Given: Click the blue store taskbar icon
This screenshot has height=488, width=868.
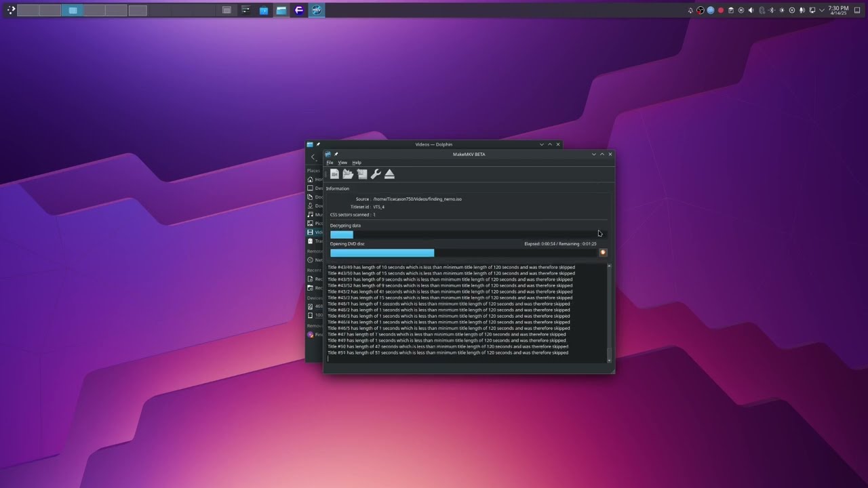Looking at the screenshot, I should tap(264, 10).
